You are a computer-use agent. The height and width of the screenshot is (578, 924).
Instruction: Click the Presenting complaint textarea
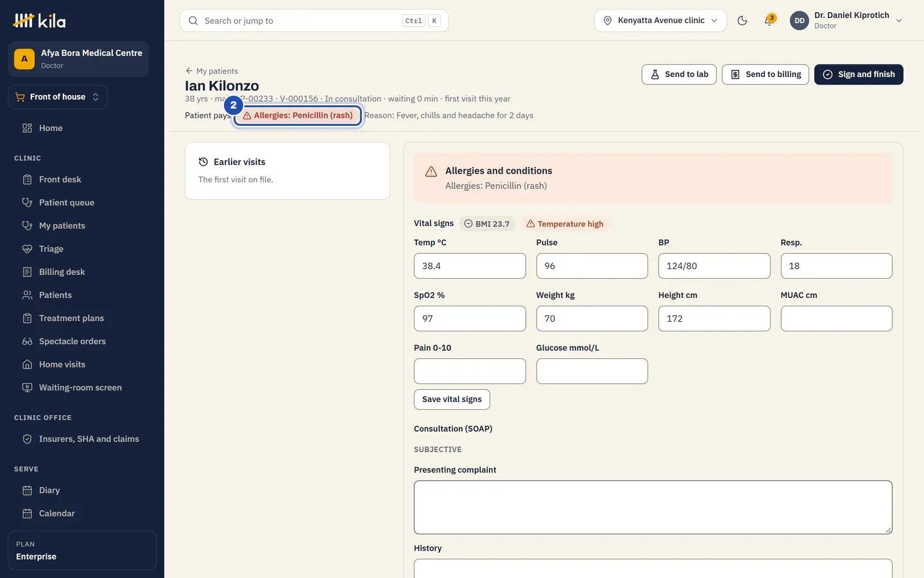[653, 507]
